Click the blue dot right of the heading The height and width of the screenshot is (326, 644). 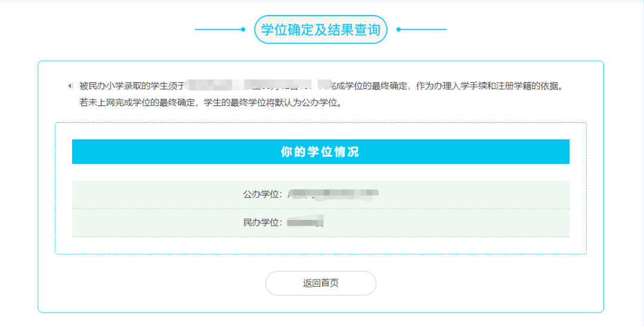click(399, 29)
